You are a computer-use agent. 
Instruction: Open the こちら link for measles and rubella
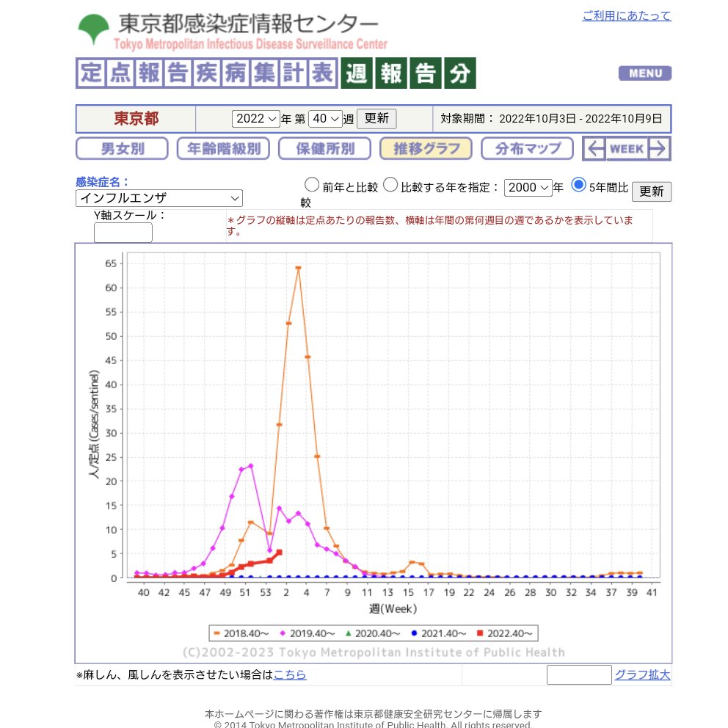point(290,674)
